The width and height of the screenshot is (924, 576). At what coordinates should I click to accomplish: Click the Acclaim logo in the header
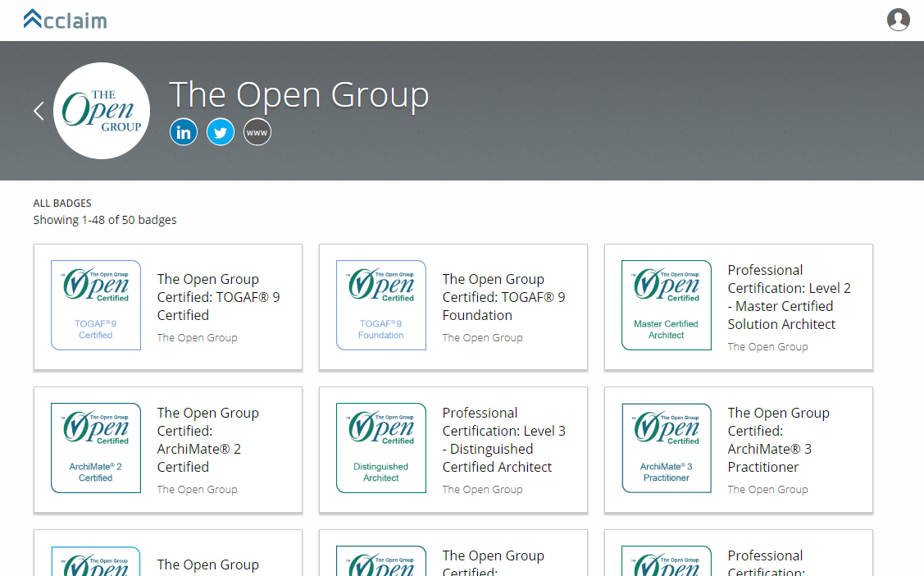point(65,19)
